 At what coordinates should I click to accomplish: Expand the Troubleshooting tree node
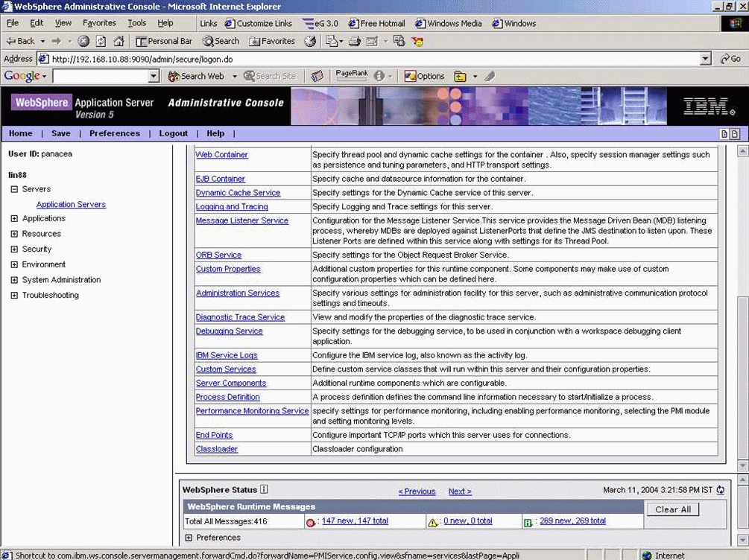(x=14, y=296)
